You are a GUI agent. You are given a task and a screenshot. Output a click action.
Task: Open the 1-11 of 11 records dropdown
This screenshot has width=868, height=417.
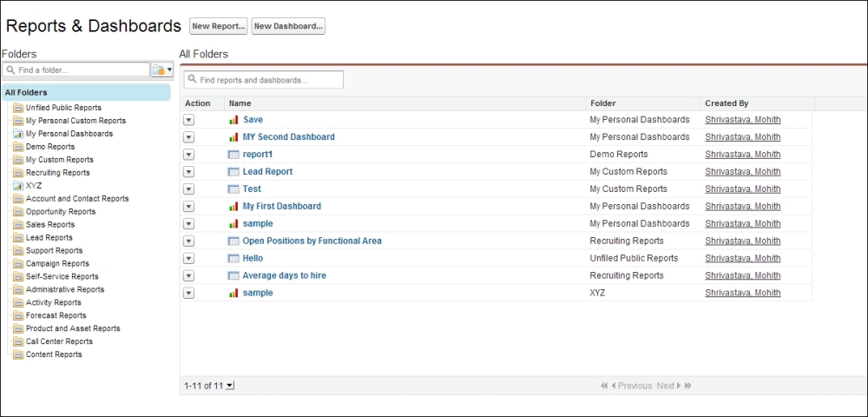click(x=229, y=386)
